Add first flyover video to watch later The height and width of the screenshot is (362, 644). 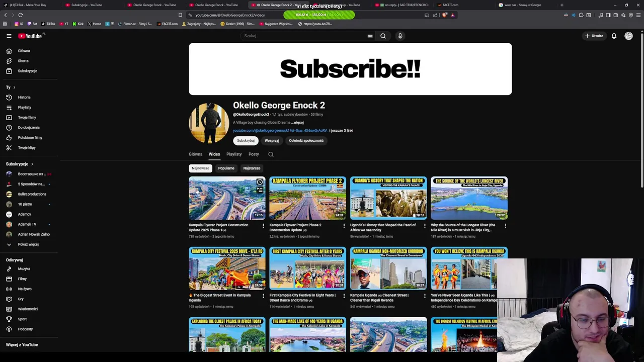click(260, 182)
